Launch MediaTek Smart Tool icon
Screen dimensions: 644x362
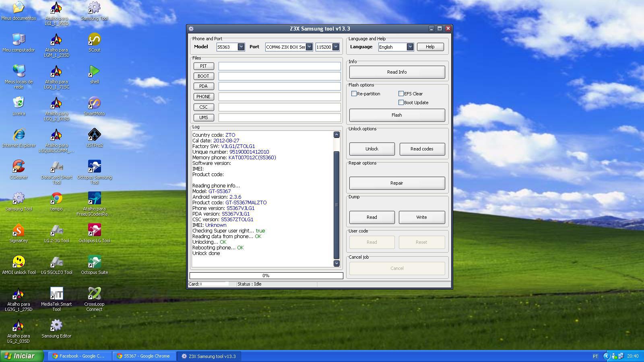click(x=56, y=299)
